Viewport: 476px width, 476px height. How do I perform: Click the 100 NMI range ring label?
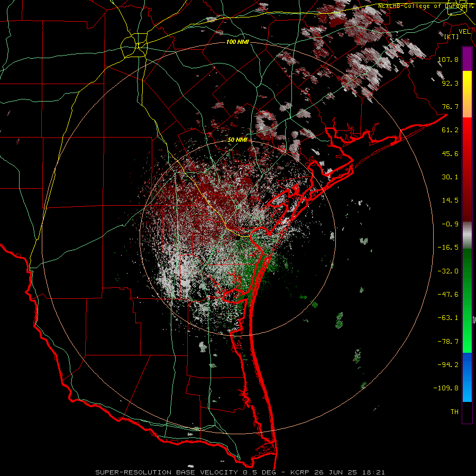[237, 42]
